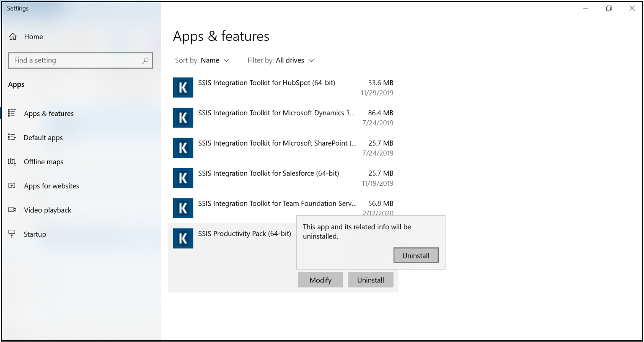Restore down the Settings window
Viewport: 644px width, 342px height.
(x=609, y=8)
